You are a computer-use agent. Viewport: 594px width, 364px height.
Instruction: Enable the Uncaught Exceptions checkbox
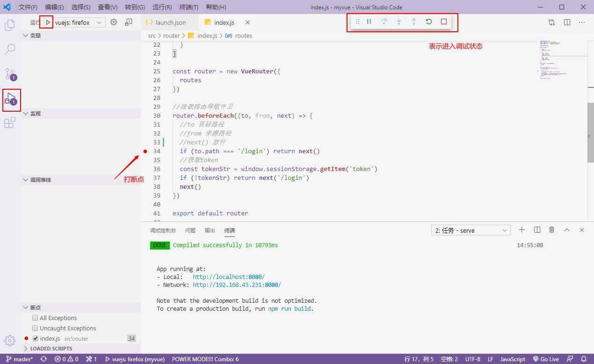[35, 328]
